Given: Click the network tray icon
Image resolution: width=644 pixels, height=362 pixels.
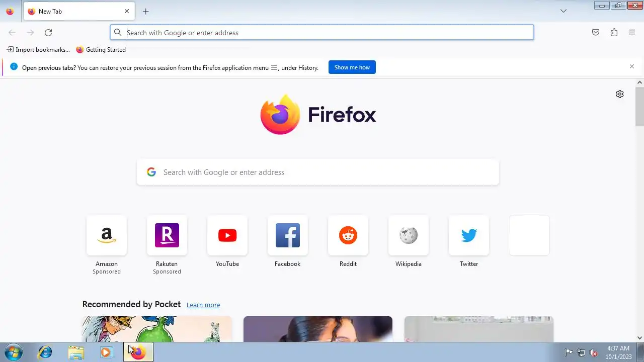Looking at the screenshot, I should point(581,352).
